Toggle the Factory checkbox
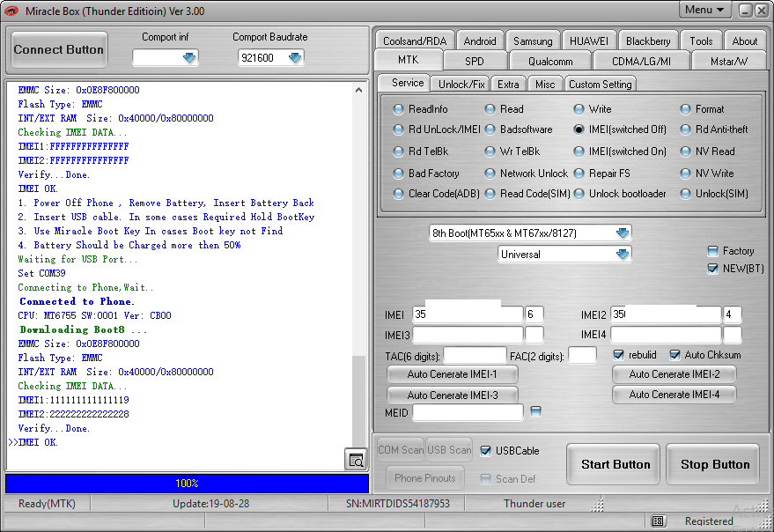774x532 pixels. coord(712,251)
